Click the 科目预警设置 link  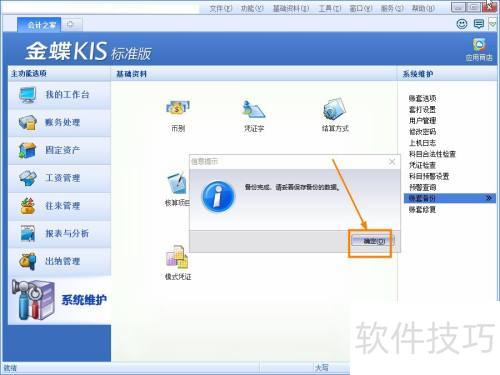429,176
